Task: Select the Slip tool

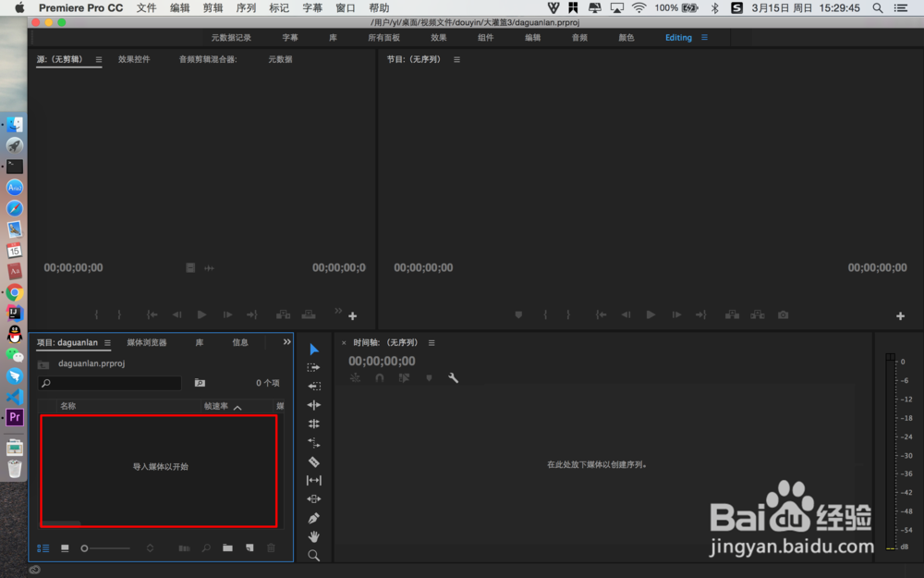Action: click(314, 481)
